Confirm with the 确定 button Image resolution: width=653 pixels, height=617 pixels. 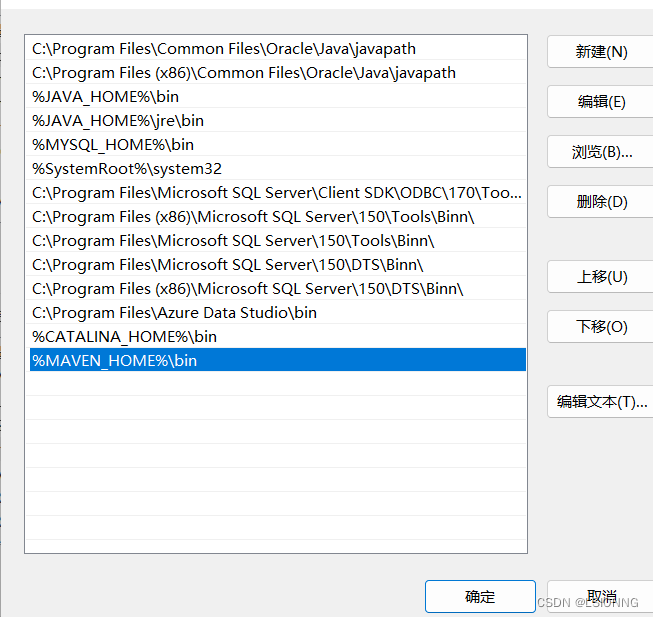[480, 596]
